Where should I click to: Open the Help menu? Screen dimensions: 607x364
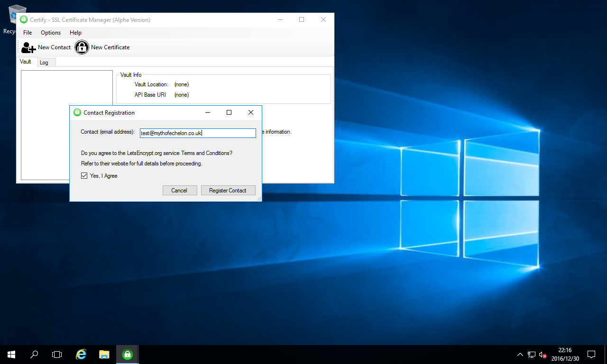[75, 33]
